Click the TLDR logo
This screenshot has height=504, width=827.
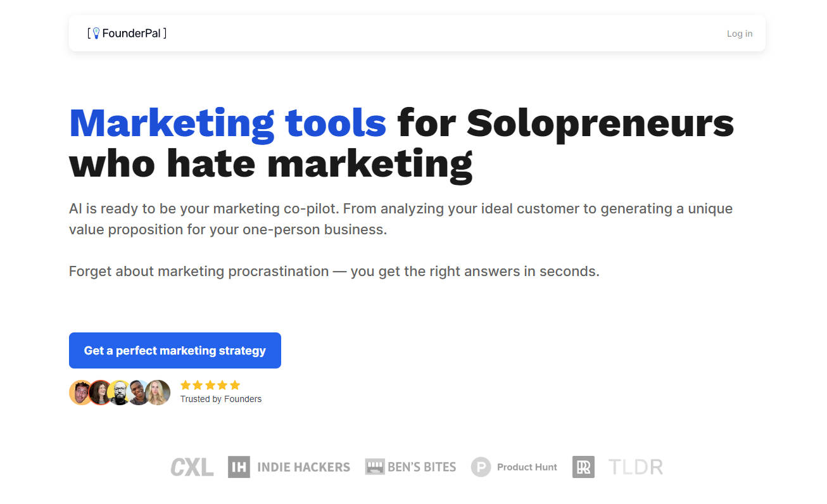tap(635, 467)
